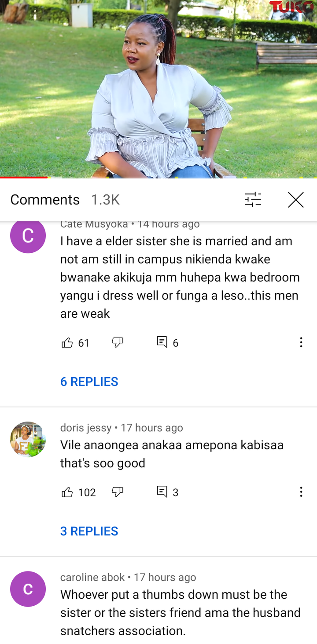317x644 pixels.
Task: Expand 3 REPLIES under doris jessy
Action: tap(89, 531)
